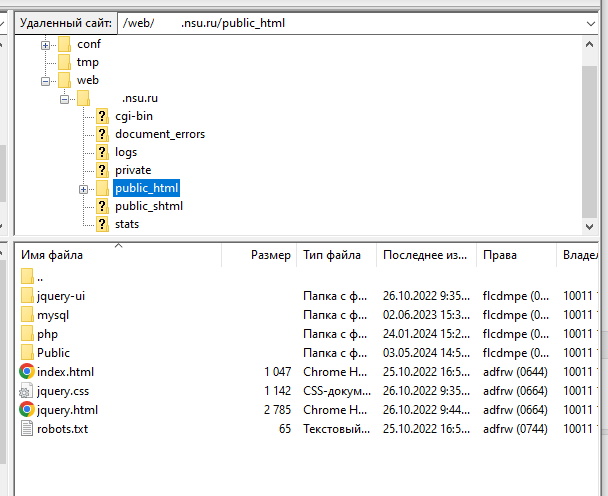The image size is (608, 496).
Task: Click the Chrome icon next to index.html
Action: 27,371
